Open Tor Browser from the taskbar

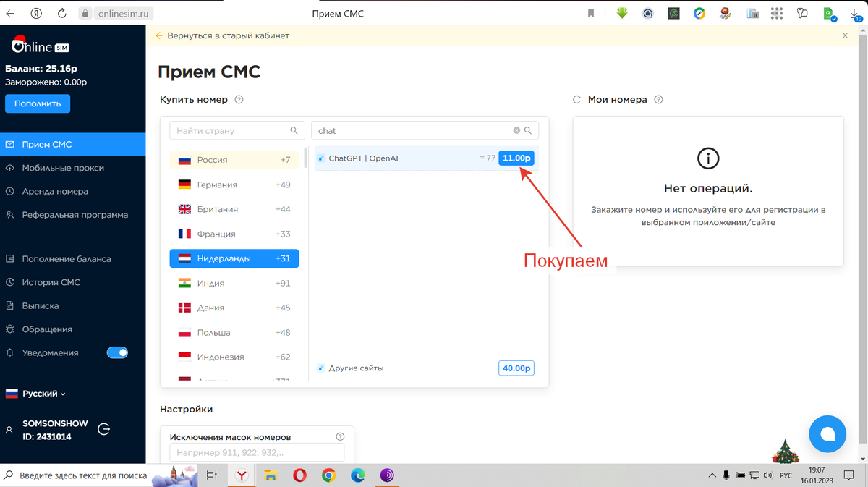click(387, 475)
